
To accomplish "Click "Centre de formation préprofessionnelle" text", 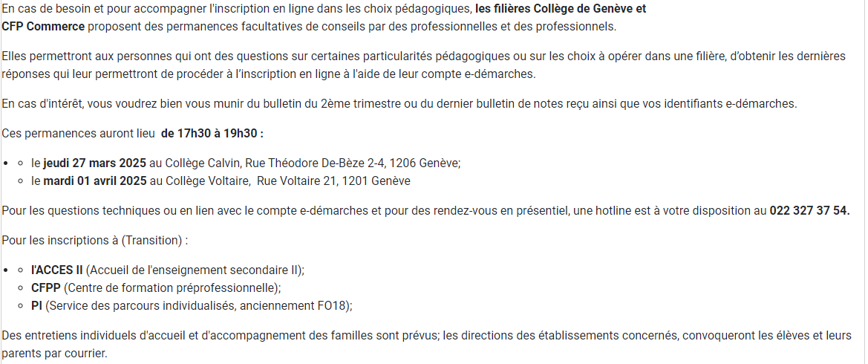I will (171, 287).
